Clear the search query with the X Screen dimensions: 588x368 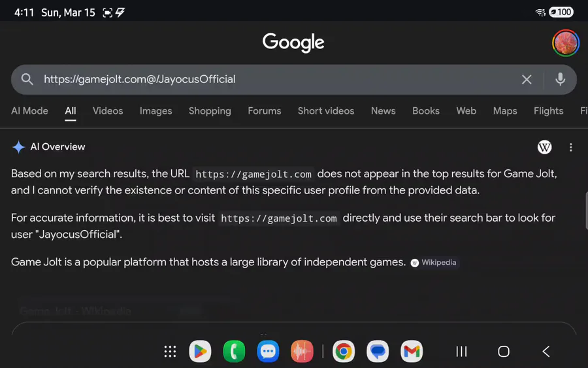pos(527,79)
